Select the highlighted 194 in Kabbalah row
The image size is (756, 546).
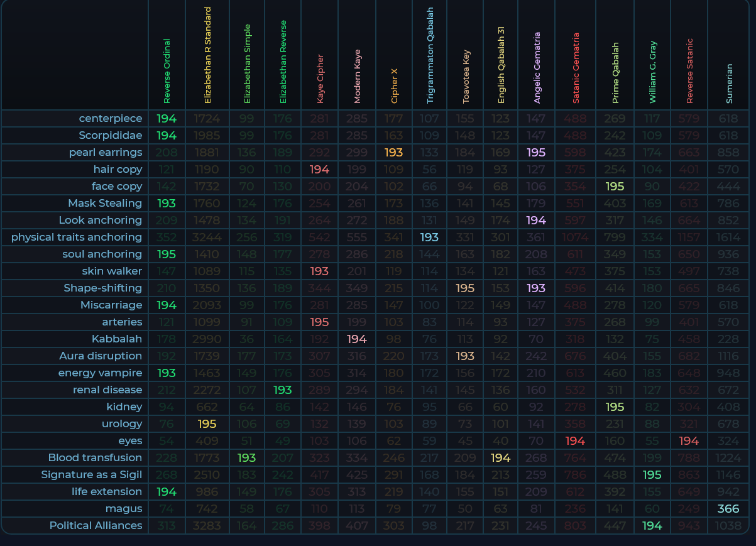357,339
